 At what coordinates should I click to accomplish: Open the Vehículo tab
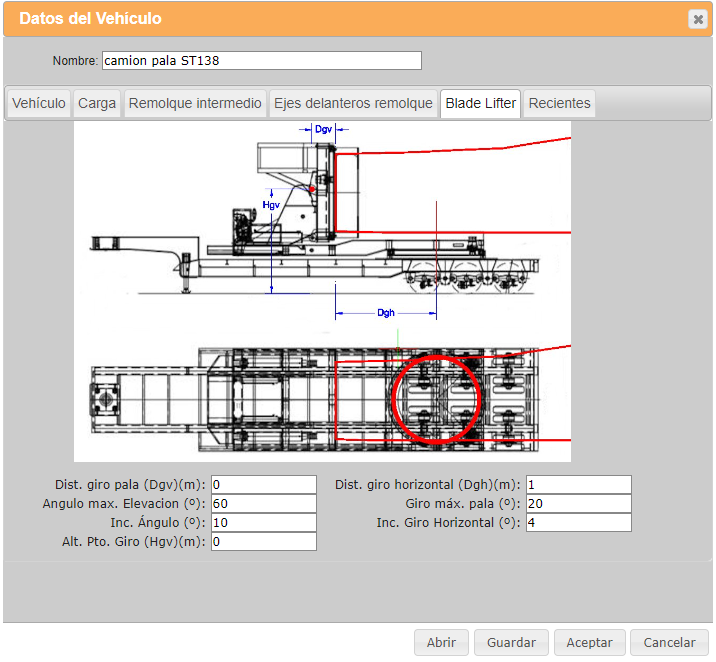point(39,103)
